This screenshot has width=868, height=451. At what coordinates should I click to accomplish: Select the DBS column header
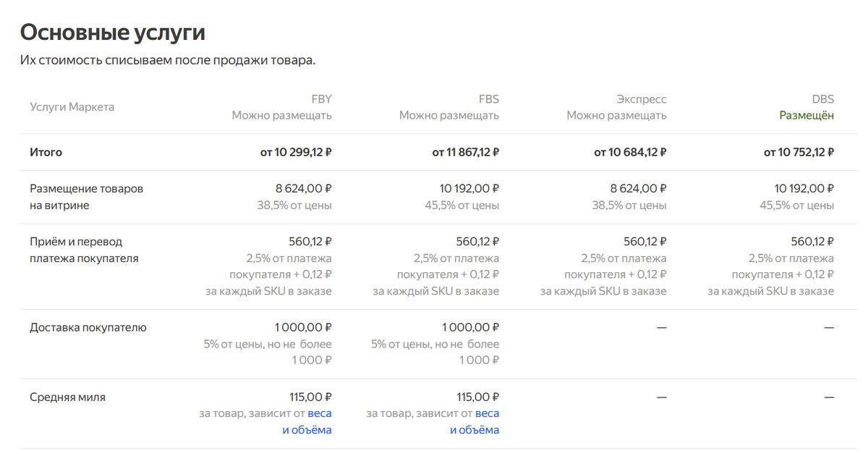822,99
